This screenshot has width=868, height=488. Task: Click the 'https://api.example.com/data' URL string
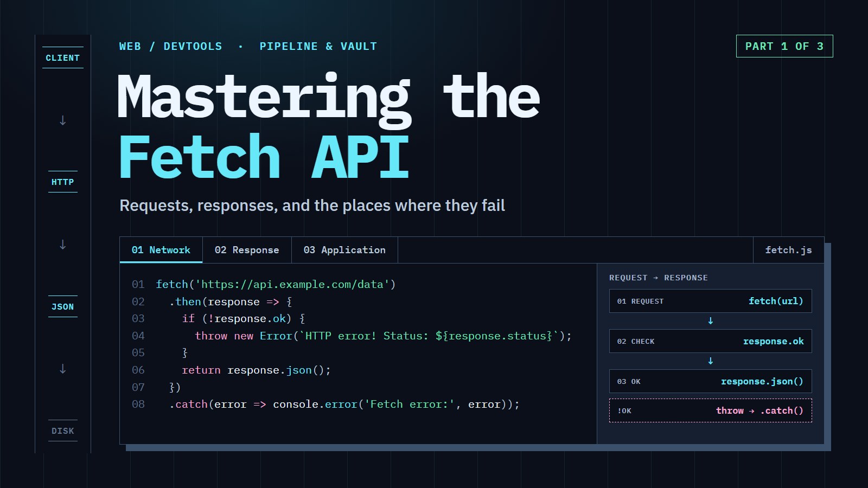click(292, 284)
